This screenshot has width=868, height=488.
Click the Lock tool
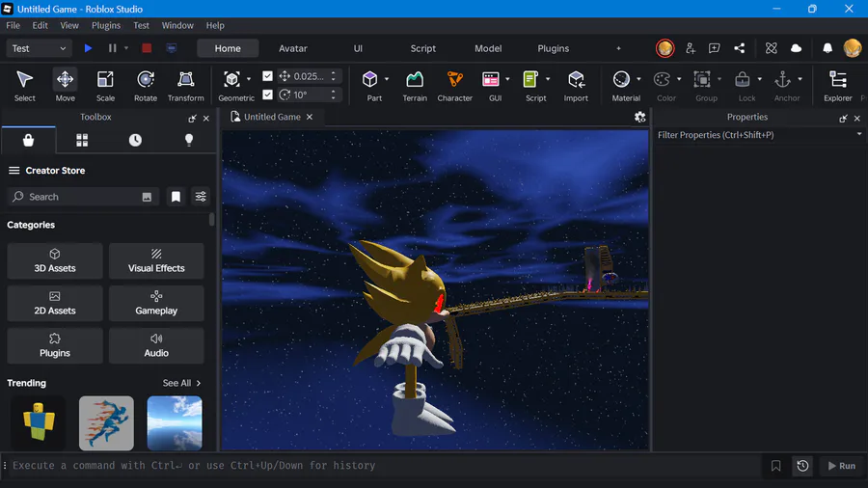click(743, 79)
